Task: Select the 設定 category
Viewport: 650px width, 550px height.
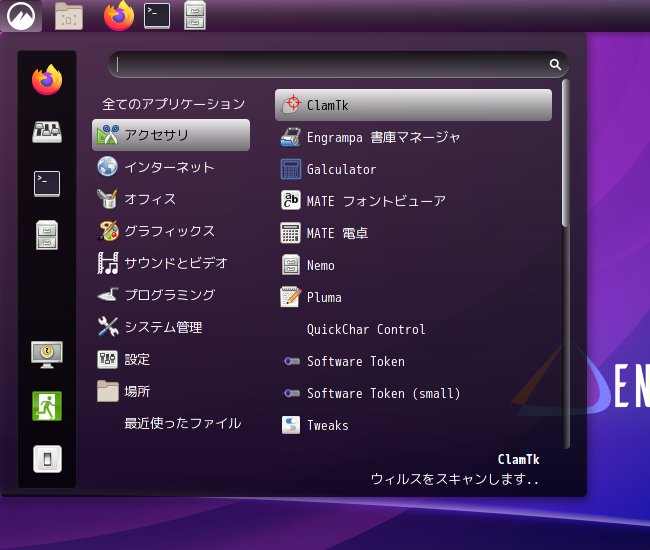Action: point(171,359)
